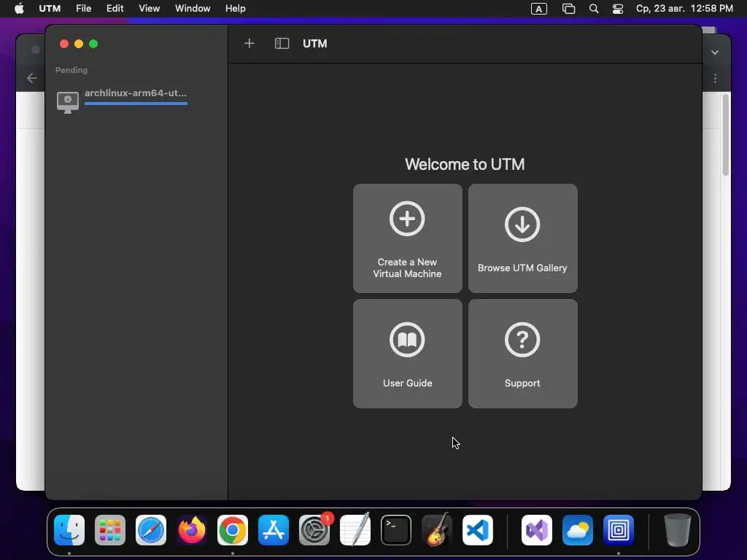Open the Trash in the Dock

click(x=678, y=529)
